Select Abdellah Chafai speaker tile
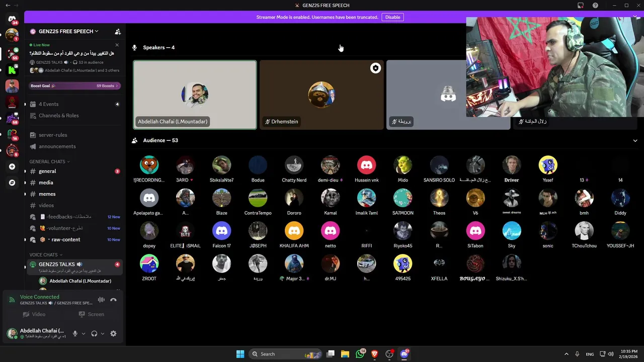This screenshot has height=362, width=644. (x=195, y=95)
